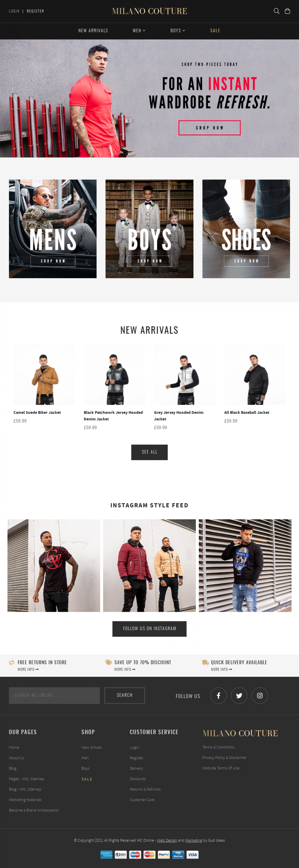The image size is (299, 868).
Task: Focus the Search MC Online field
Action: [54, 695]
